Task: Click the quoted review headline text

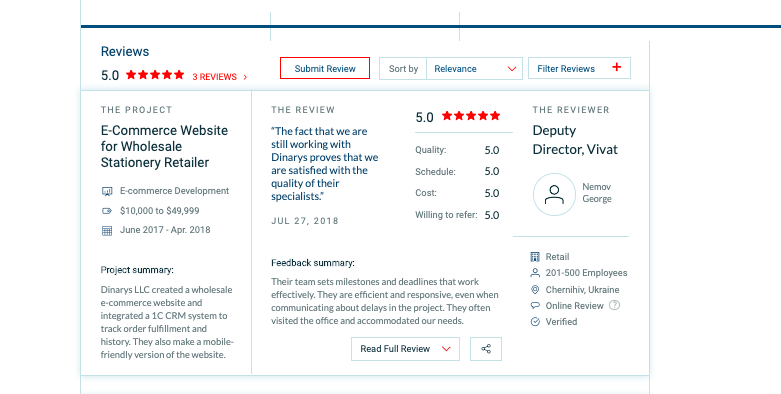Action: [x=325, y=164]
